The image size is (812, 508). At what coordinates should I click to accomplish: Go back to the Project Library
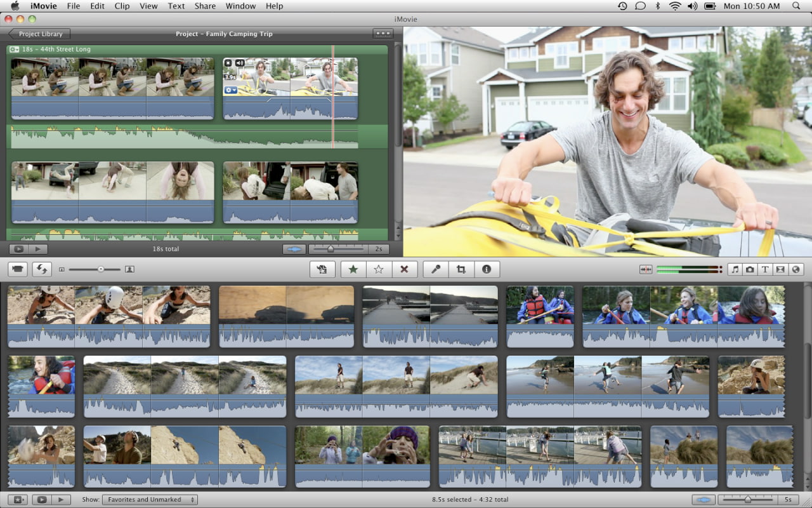click(x=39, y=34)
